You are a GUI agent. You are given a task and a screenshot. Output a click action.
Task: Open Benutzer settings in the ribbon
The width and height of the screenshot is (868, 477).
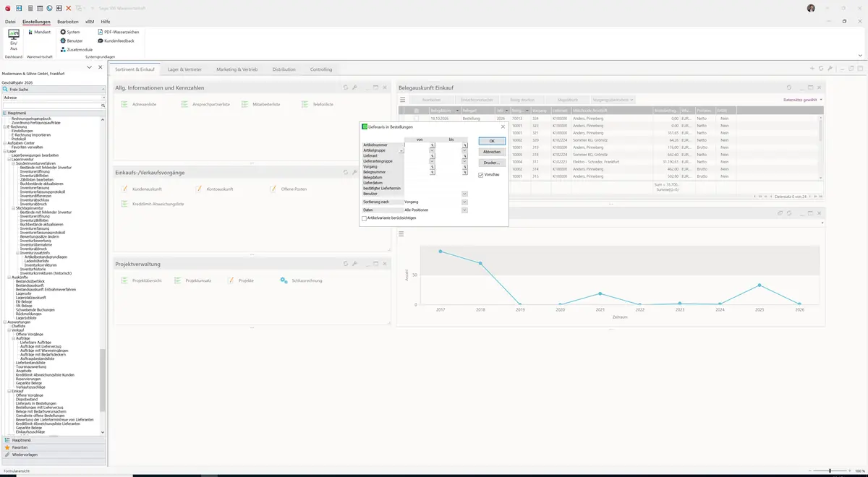[71, 40]
